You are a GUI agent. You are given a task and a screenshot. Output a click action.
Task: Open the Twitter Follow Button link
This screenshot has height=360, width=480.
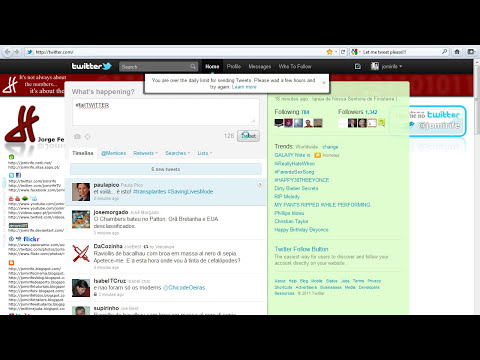(x=301, y=249)
